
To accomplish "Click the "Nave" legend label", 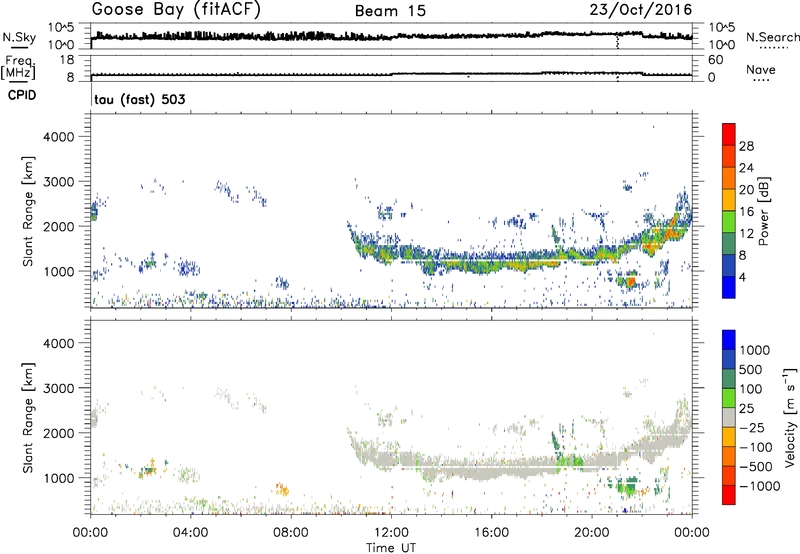I will pos(761,70).
